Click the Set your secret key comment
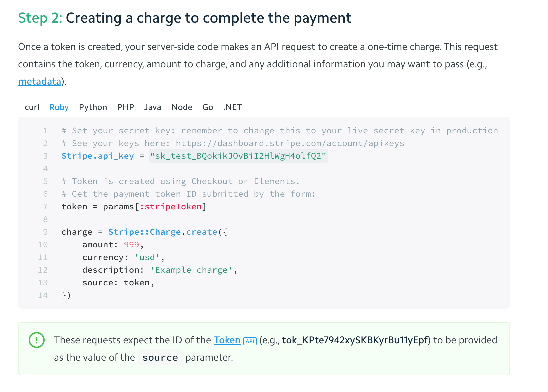Viewport: 548px width, 392px height. 280,131
